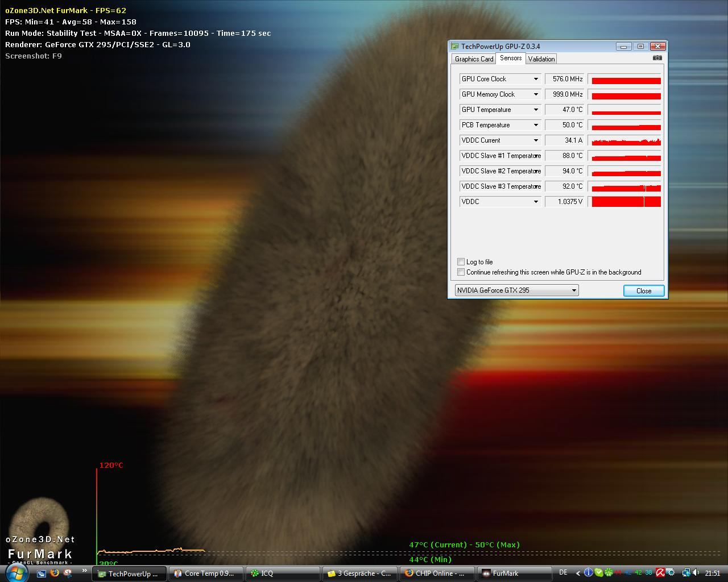Click the green checkmark tray icon
The height and width of the screenshot is (582, 728).
tap(598, 573)
